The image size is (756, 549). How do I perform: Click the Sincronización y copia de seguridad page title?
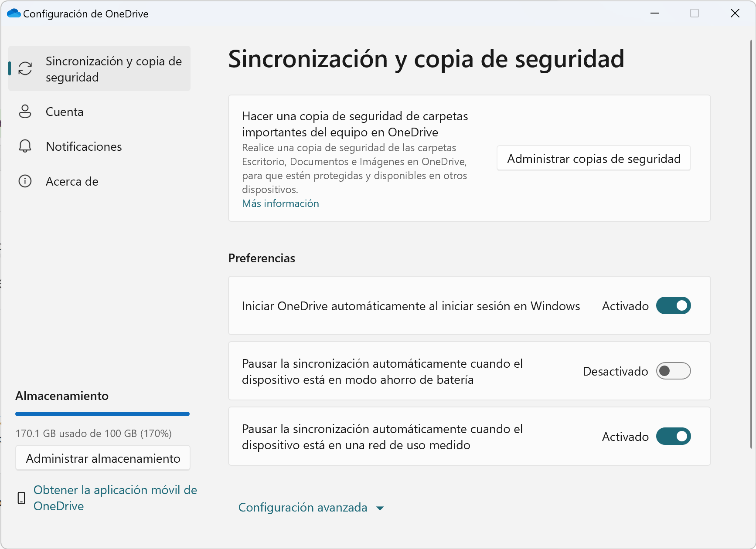[x=426, y=59]
